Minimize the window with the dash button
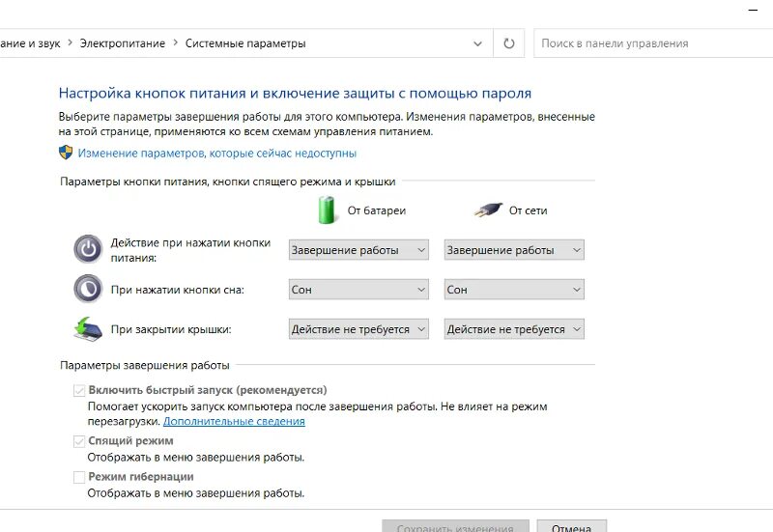773x532 pixels. (753, 10)
